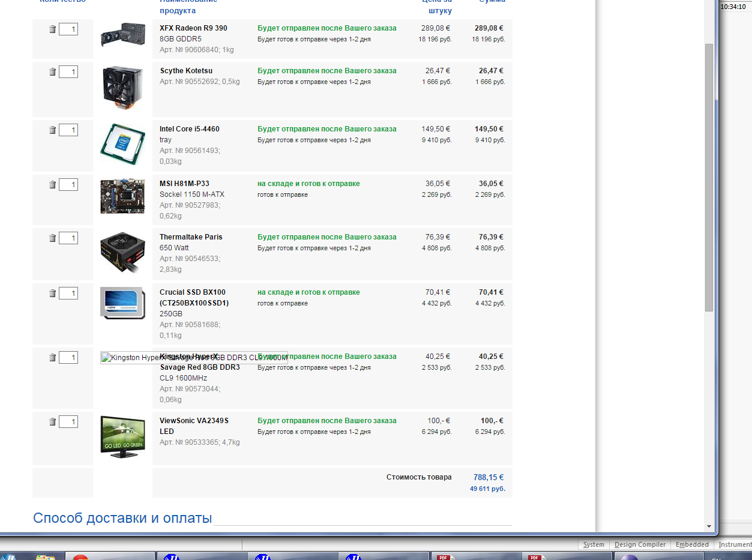Open MSI motherboard product image
This screenshot has height=560, width=752.
pyautogui.click(x=122, y=196)
